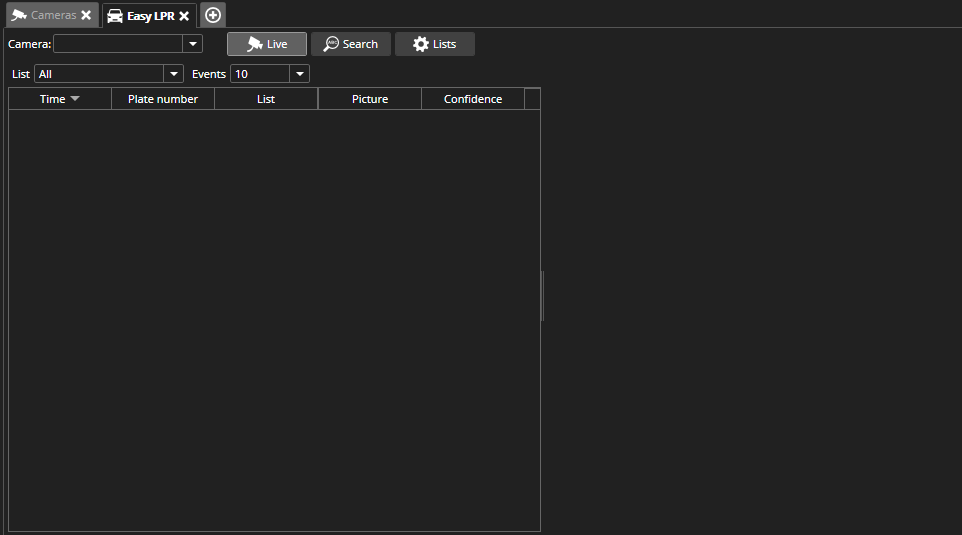Click the car icon on Easy LPR tab
The image size is (962, 535).
click(115, 16)
